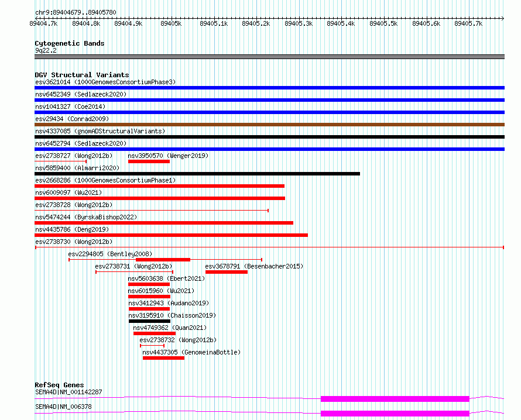This screenshot has height=420, width=521.
Task: Click the Cytogenetic Bands track title
Action: (70, 43)
